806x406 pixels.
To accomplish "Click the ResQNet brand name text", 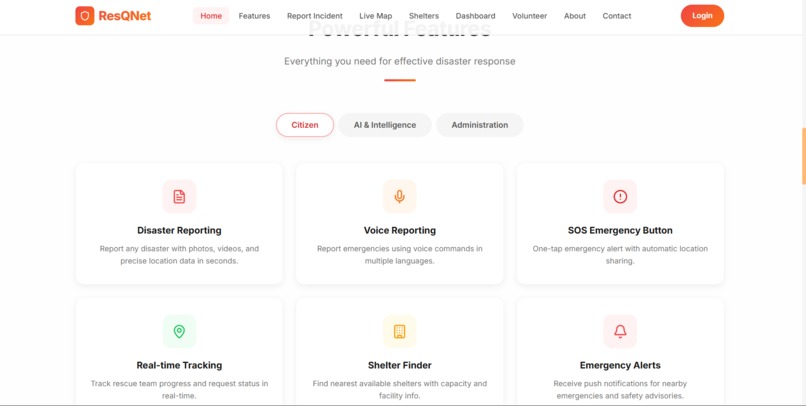I will (x=125, y=16).
